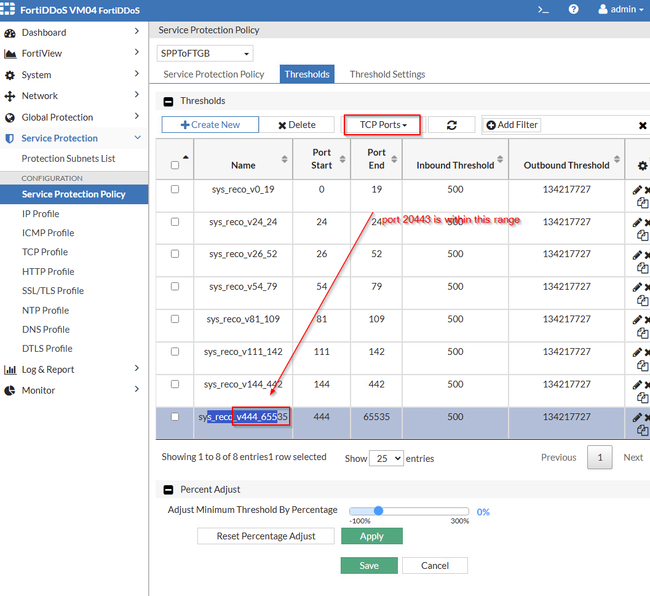Image resolution: width=650 pixels, height=596 pixels.
Task: Open the entries-per-page dropdown showing 25
Action: pos(385,458)
